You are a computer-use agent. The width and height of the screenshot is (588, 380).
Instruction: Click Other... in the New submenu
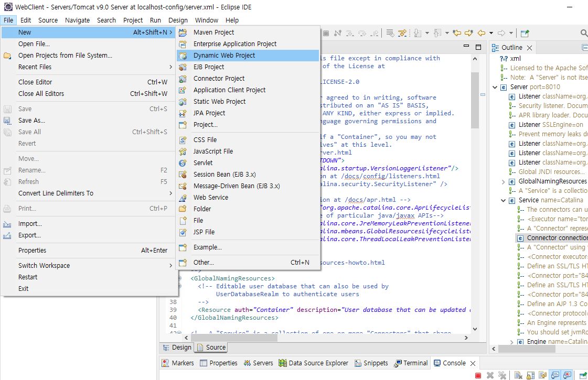click(x=248, y=262)
